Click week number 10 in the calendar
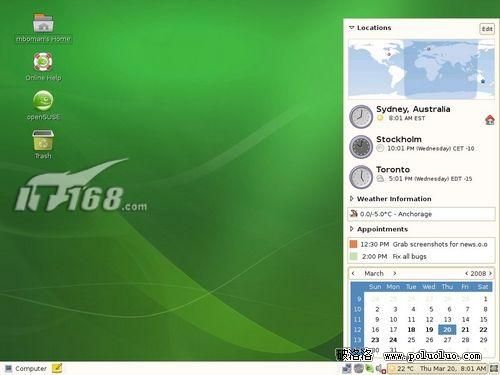The image size is (500, 375). (357, 309)
